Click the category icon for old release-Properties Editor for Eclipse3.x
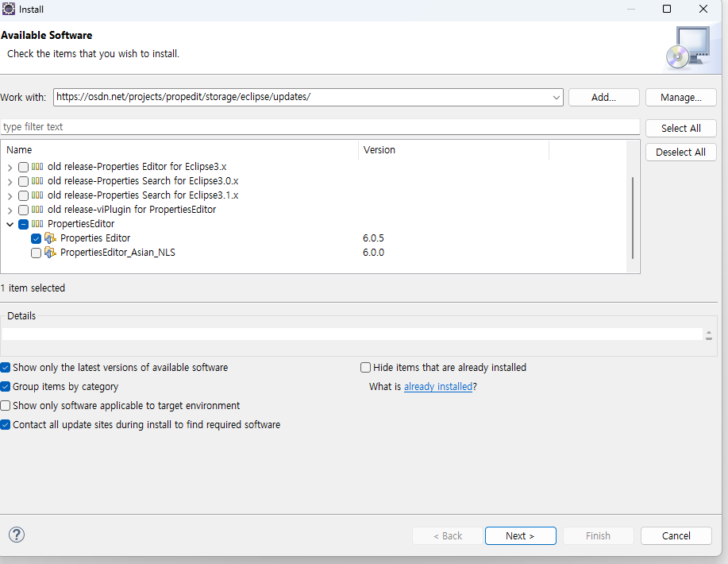The image size is (728, 564). [37, 167]
